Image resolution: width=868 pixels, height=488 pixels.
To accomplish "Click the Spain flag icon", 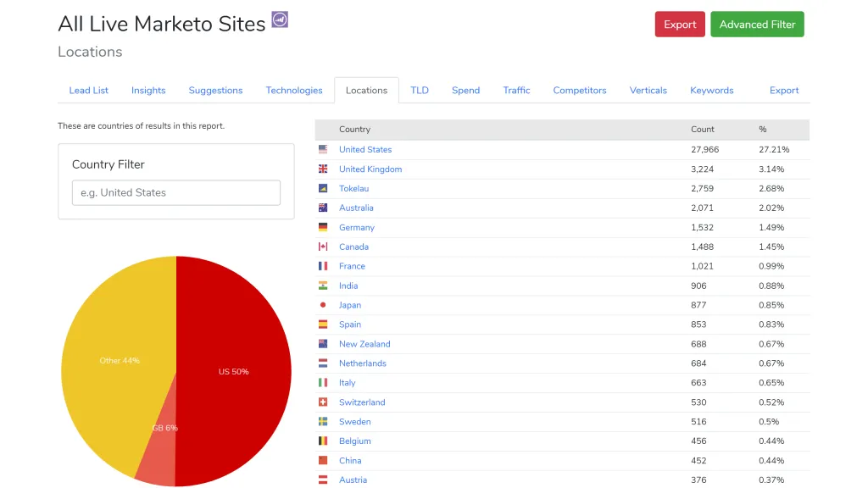I will point(323,324).
